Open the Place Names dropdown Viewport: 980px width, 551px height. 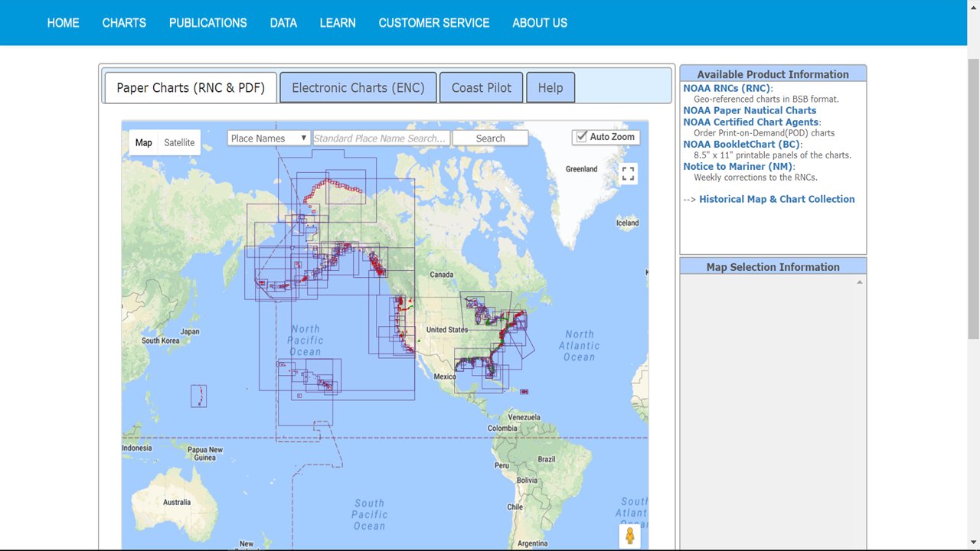click(x=269, y=138)
